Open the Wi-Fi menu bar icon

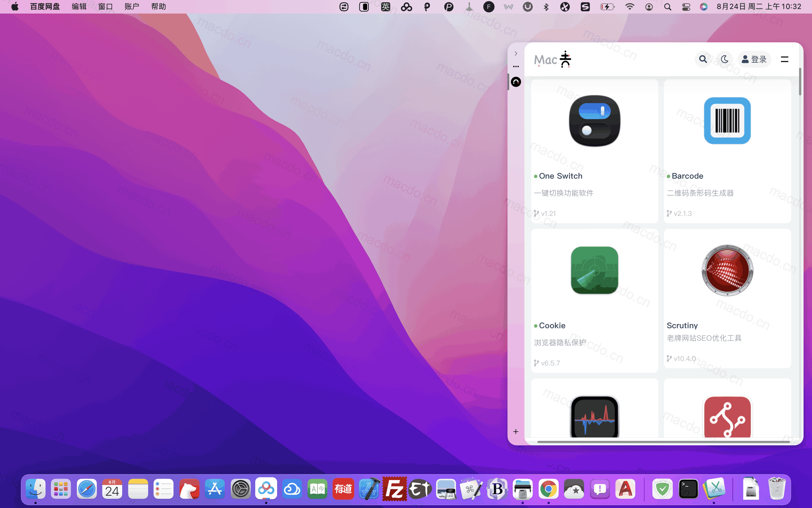(x=630, y=7)
